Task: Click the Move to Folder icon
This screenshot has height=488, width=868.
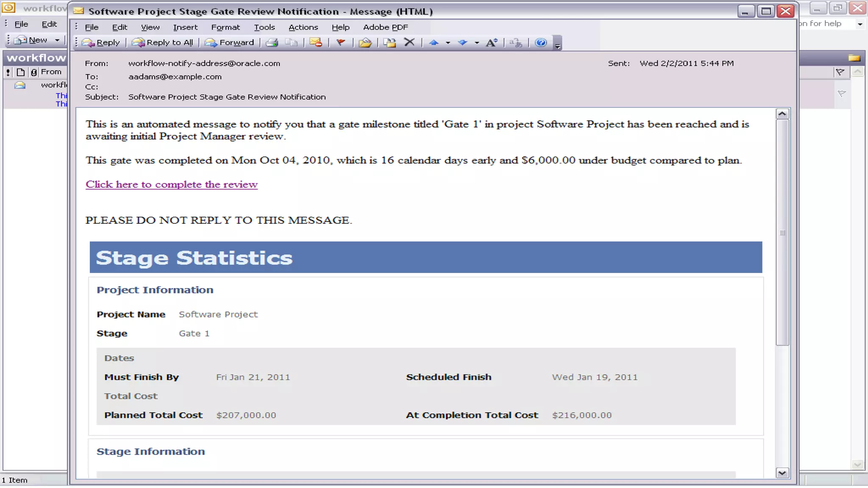Action: click(x=389, y=42)
